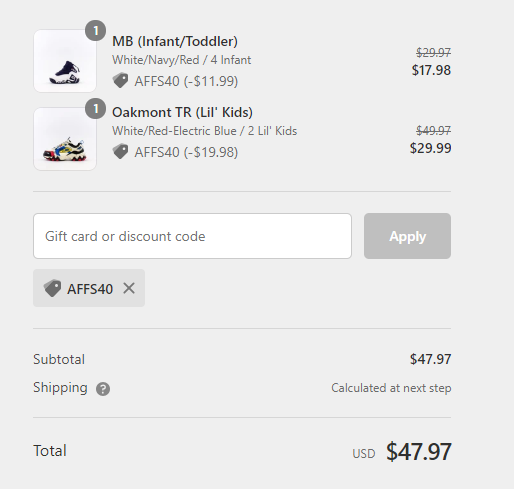Open the Oakmont TR shoe thumbnail

point(65,139)
